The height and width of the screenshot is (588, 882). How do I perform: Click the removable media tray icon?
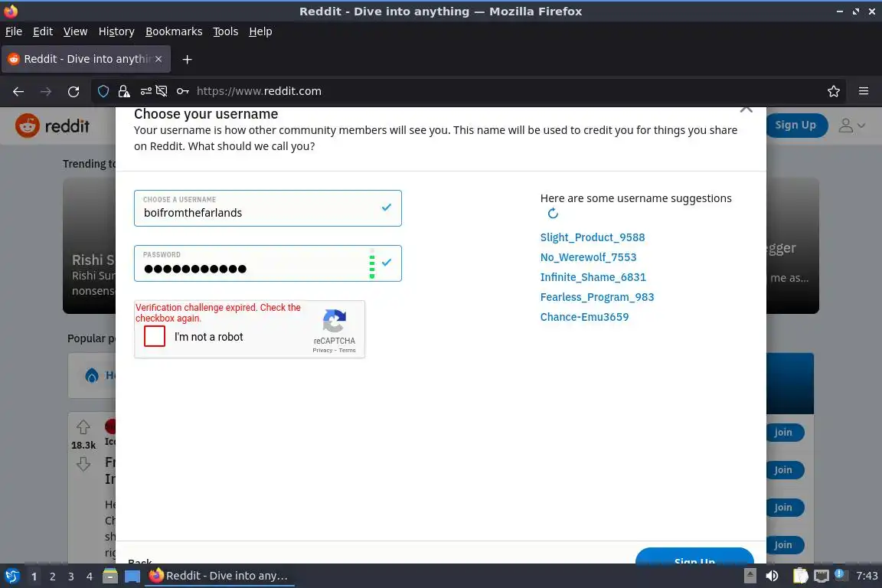(x=750, y=576)
